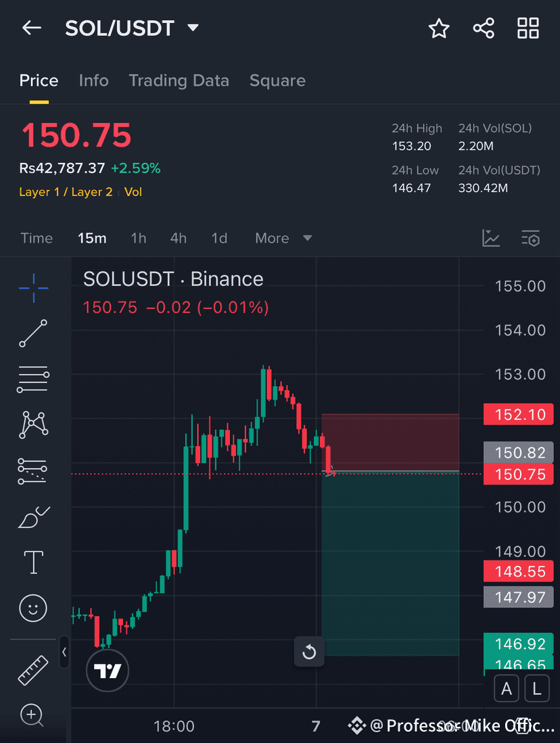Click the 150.75 current price label
This screenshot has height=743, width=560.
point(518,475)
